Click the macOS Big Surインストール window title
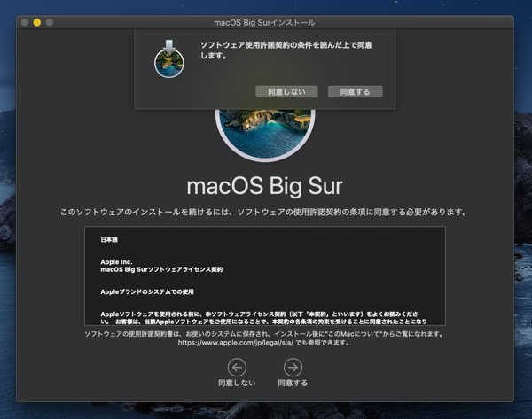Viewport: 532px width, 419px height. point(264,23)
